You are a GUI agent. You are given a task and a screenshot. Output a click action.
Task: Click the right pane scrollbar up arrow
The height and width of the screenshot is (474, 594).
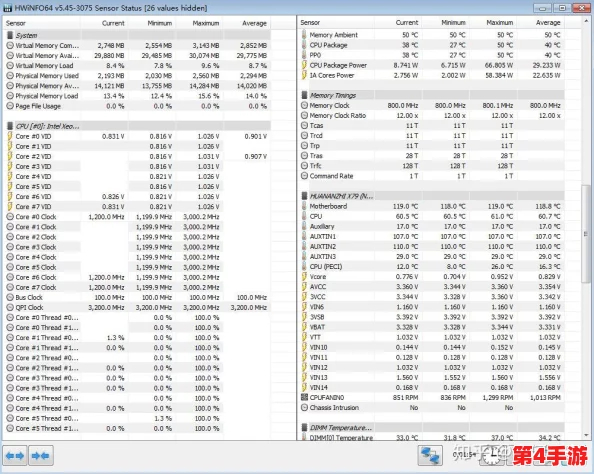(x=586, y=21)
